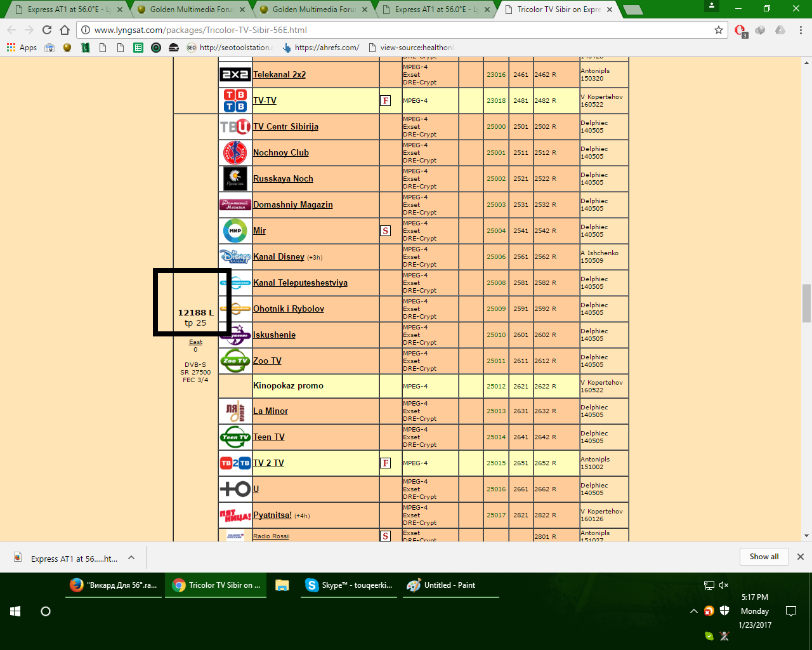
Task: Show hidden system tray icons
Action: pyautogui.click(x=693, y=611)
